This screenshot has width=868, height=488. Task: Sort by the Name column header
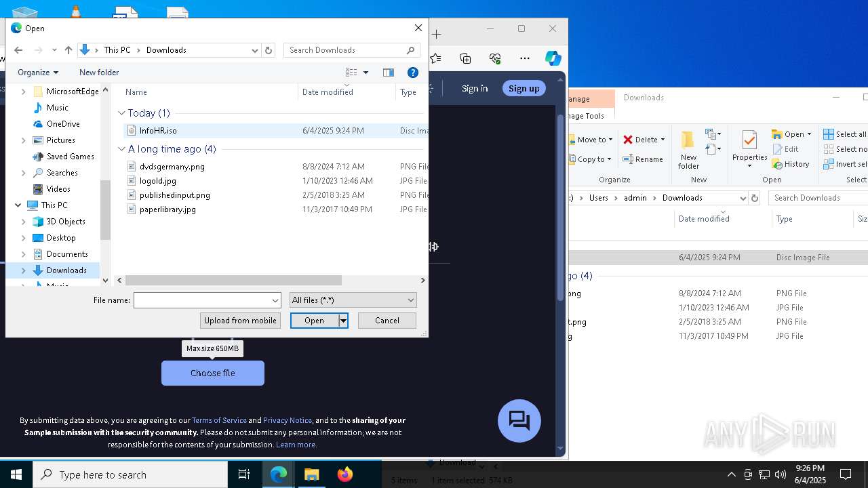pos(136,92)
